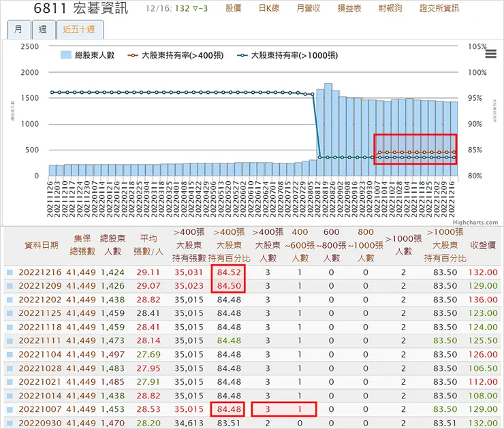Click the blue square icon beside 20221104

[10, 355]
